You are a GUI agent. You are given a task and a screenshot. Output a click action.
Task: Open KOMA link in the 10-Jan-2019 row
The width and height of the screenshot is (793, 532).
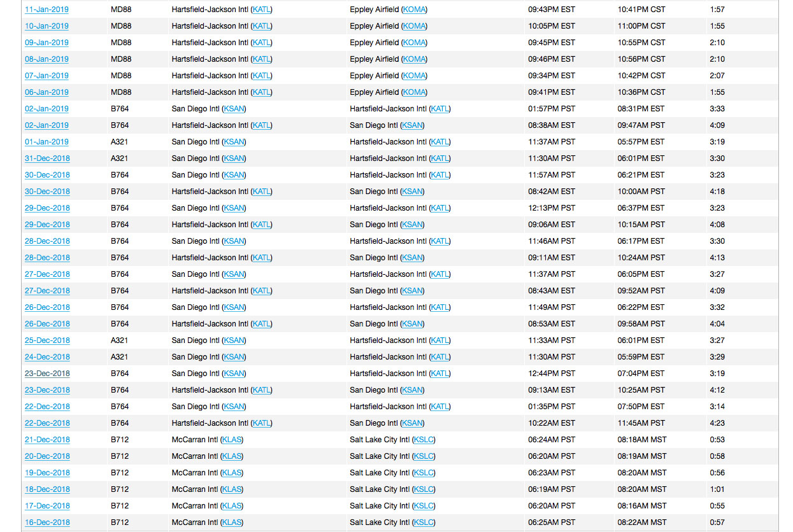414,26
